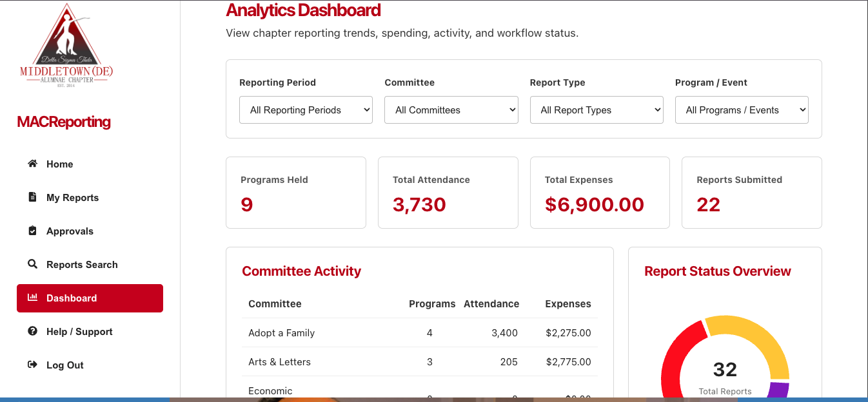Image resolution: width=868 pixels, height=402 pixels.
Task: Click the Reports Submitted card
Action: point(752,193)
